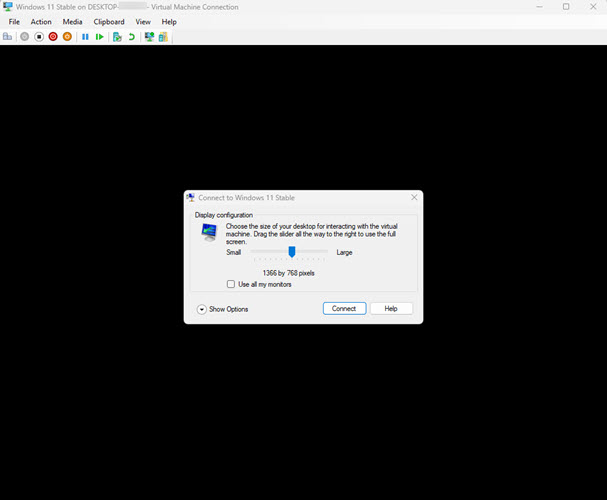Open the Action menu
The image size is (607, 500).
click(41, 22)
